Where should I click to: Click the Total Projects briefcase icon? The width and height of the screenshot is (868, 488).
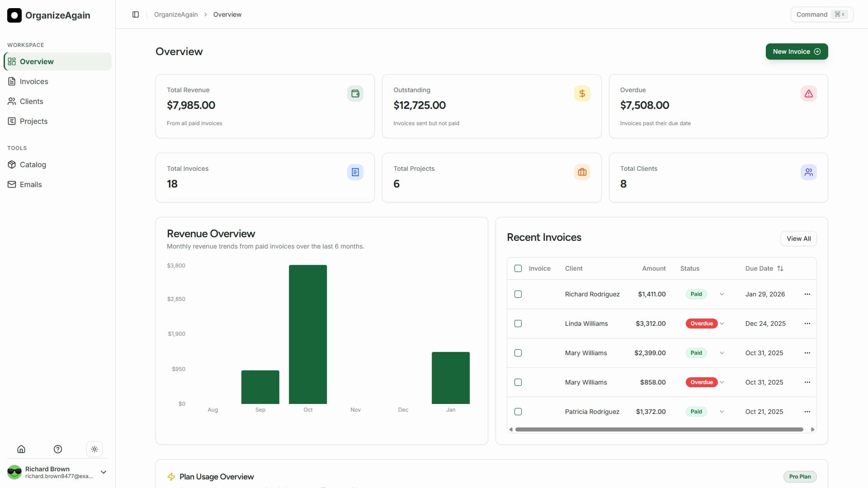point(582,172)
